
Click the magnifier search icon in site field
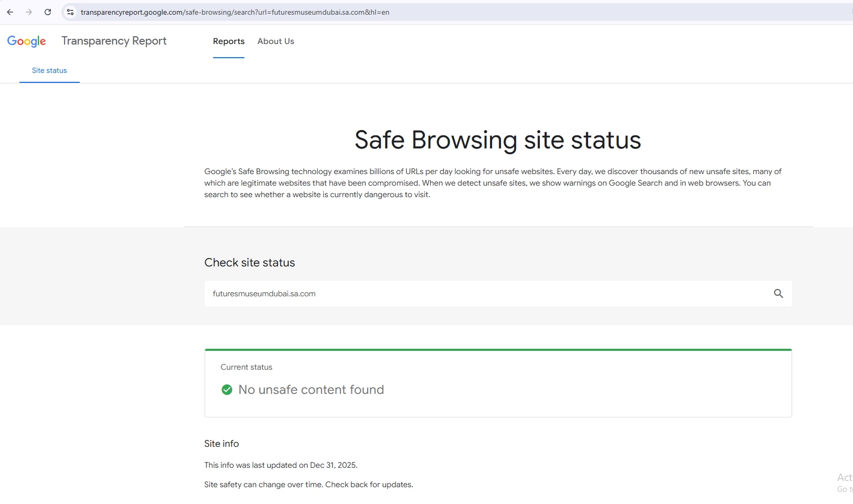click(779, 294)
